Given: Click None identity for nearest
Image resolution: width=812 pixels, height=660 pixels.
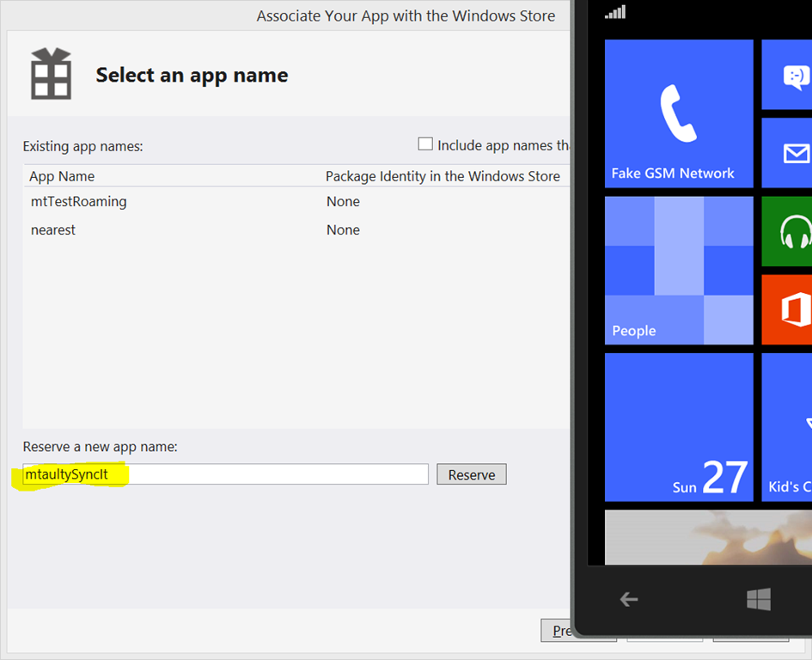Looking at the screenshot, I should (x=343, y=230).
